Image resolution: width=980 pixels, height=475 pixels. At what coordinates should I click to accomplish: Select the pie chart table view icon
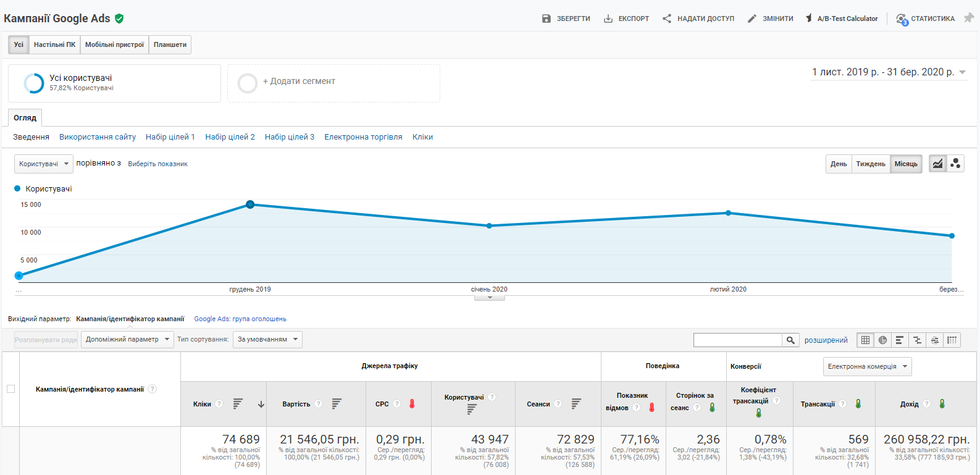[882, 340]
